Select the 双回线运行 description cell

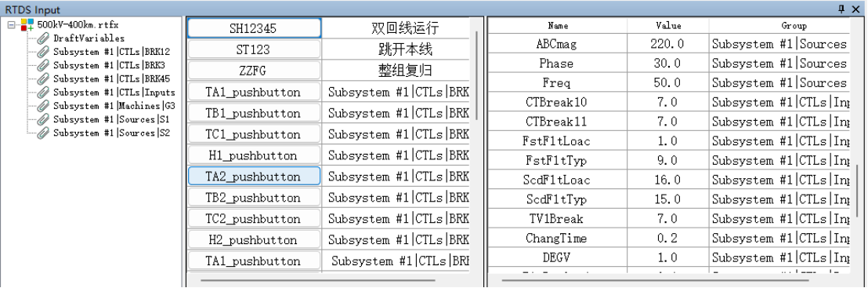pos(396,28)
